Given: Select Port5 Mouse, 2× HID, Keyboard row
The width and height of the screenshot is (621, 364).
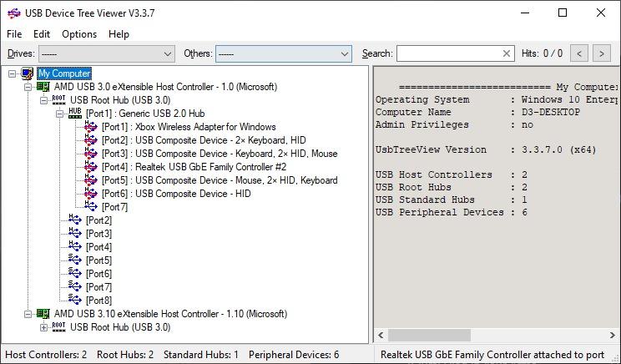Looking at the screenshot, I should [220, 180].
